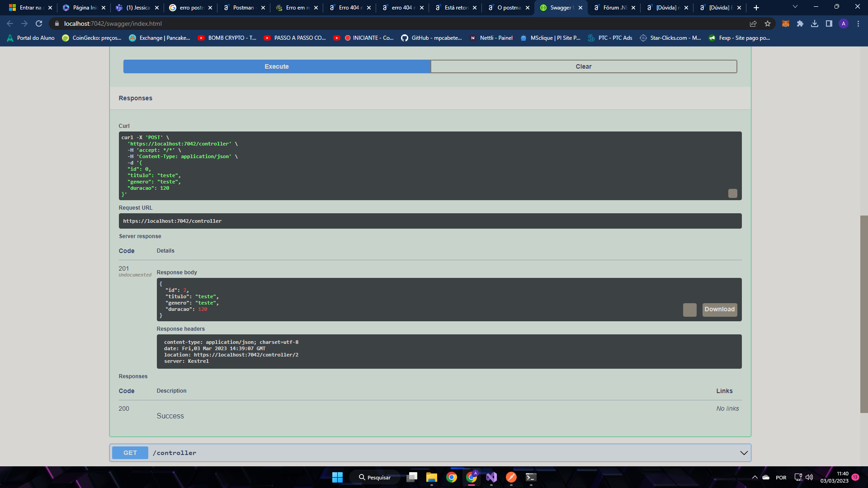Click the Clear button to reset form
Screen dimensions: 868x488
coord(584,66)
